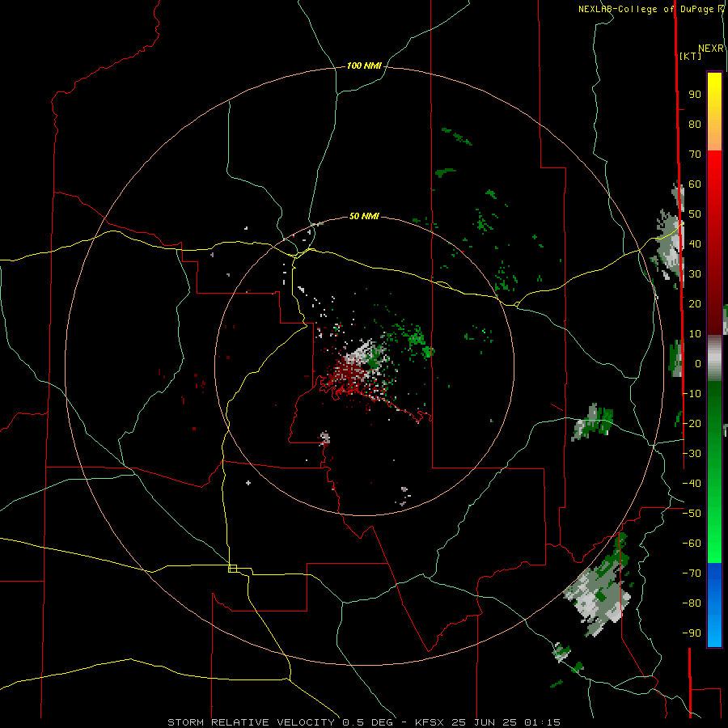728x728 pixels.
Task: Click the positive 70 value on velocity scale
Action: (x=695, y=154)
